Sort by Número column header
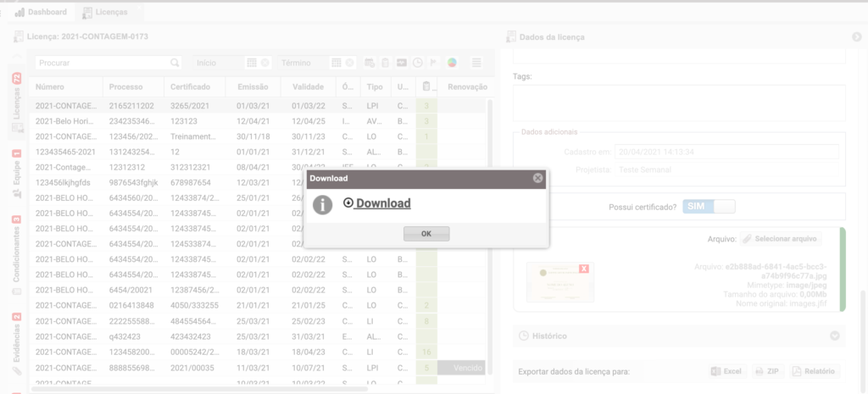The height and width of the screenshot is (394, 868). 66,87
